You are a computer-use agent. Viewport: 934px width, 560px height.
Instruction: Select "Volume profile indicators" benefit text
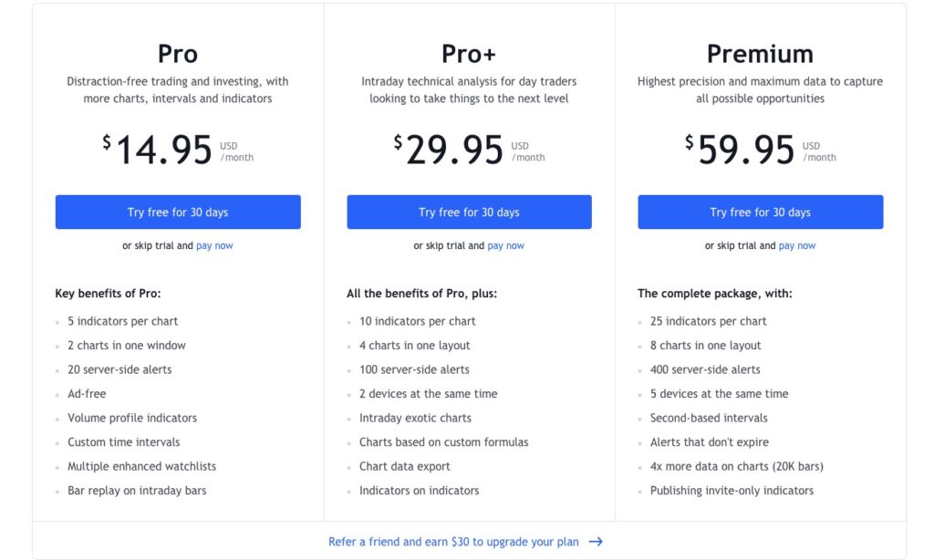pos(132,418)
